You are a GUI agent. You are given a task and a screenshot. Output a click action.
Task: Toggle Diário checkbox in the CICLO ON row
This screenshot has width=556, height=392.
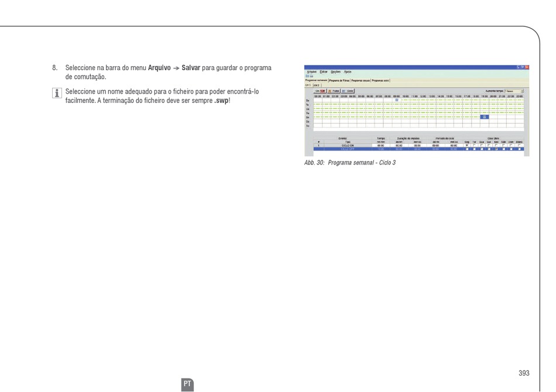click(519, 145)
